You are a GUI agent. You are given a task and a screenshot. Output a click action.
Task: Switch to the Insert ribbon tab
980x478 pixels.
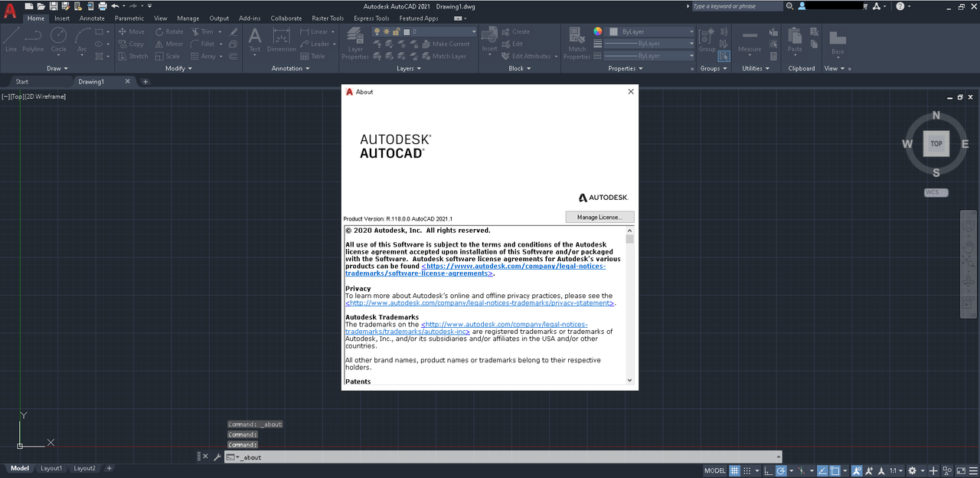pyautogui.click(x=62, y=18)
